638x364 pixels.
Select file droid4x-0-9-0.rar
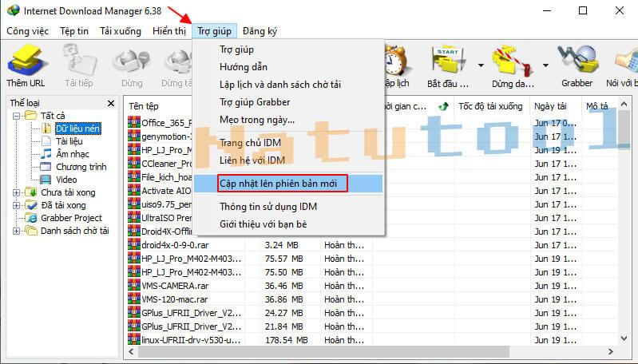pyautogui.click(x=175, y=245)
